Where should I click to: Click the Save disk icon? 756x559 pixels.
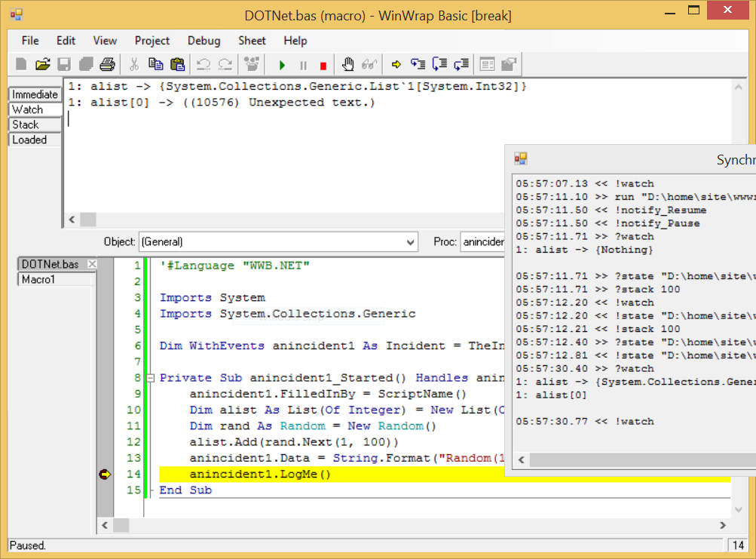point(64,64)
